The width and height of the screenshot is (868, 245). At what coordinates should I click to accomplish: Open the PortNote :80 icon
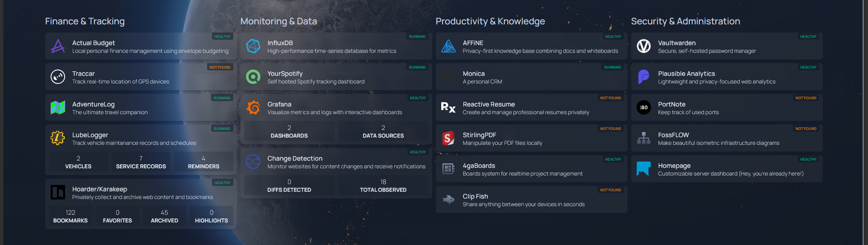[644, 107]
